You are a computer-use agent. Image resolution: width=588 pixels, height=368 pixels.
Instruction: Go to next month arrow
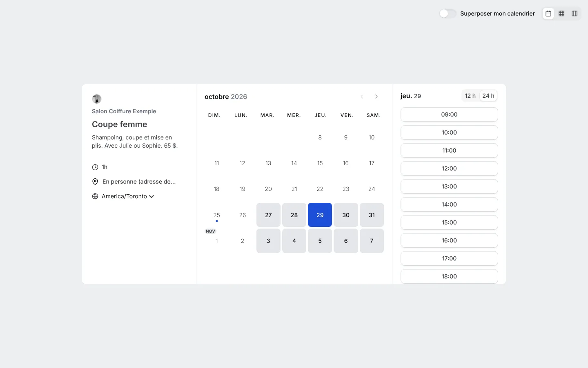pos(376,96)
